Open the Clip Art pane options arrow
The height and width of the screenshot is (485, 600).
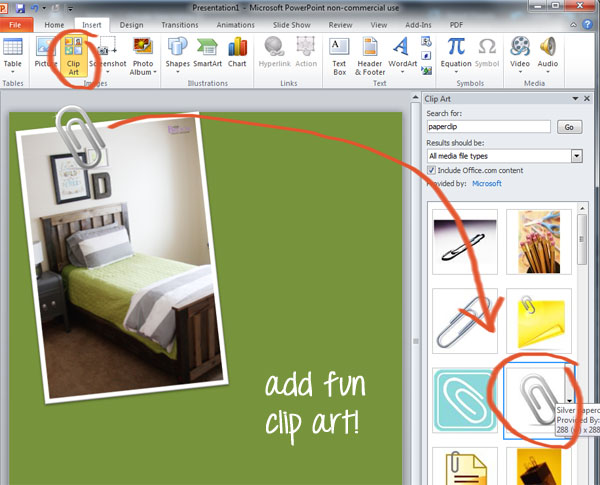pyautogui.click(x=575, y=99)
